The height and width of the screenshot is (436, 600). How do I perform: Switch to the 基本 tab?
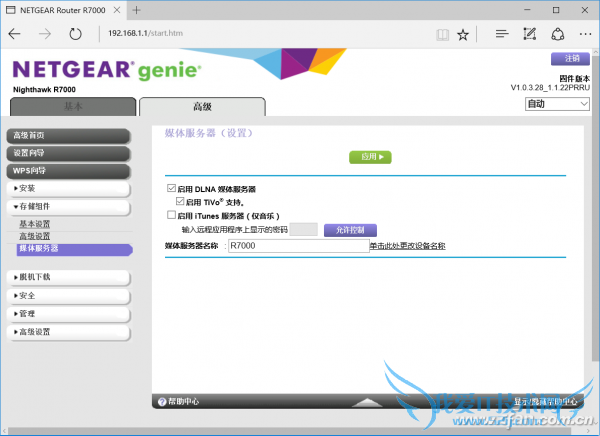click(x=73, y=106)
